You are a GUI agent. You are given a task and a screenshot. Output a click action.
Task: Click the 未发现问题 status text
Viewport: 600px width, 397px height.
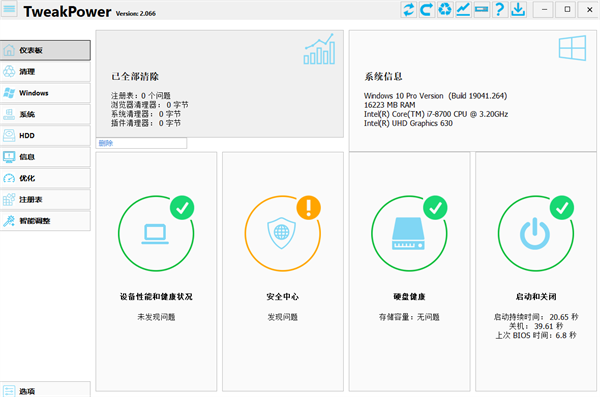click(x=156, y=317)
